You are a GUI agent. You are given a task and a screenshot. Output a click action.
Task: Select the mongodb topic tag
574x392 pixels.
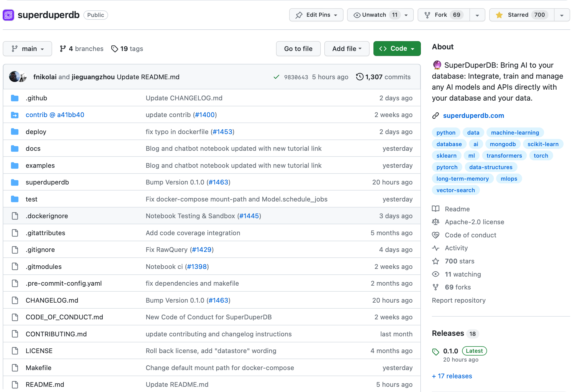click(x=503, y=144)
